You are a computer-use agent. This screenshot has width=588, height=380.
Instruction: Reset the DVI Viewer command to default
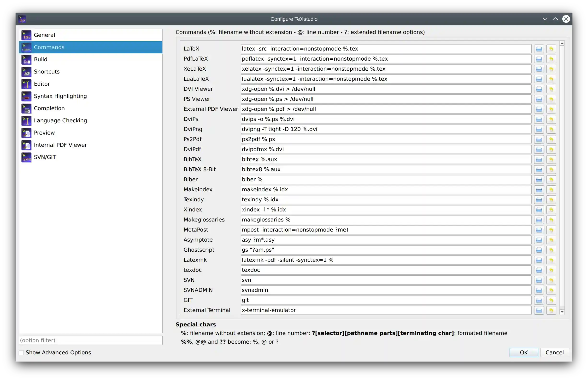[x=552, y=89]
